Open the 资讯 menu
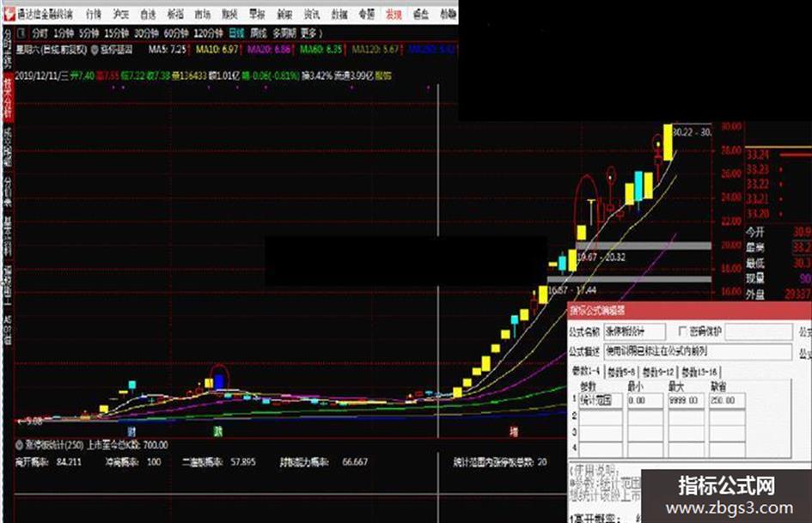The height and width of the screenshot is (523, 812). coord(312,15)
